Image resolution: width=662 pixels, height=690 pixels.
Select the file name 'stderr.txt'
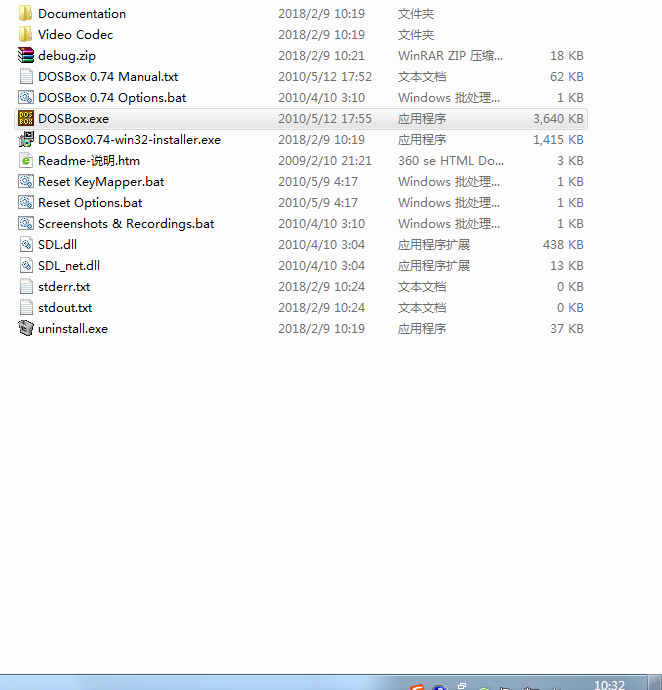pos(64,287)
